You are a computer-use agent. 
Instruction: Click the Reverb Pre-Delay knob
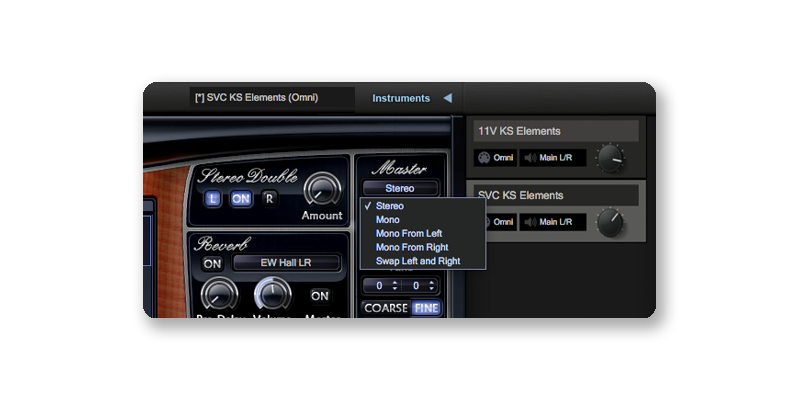[x=218, y=296]
